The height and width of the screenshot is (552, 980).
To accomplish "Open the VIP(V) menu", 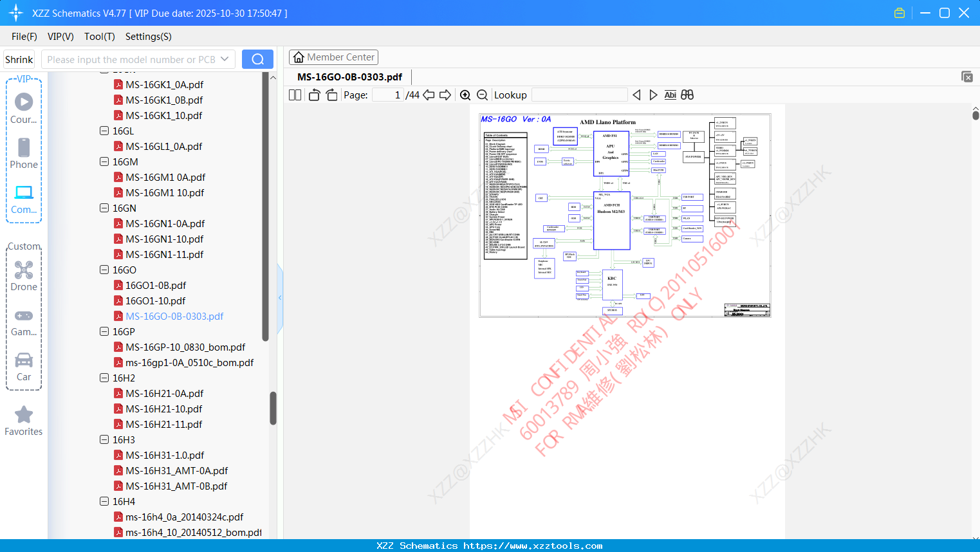I will (x=60, y=37).
